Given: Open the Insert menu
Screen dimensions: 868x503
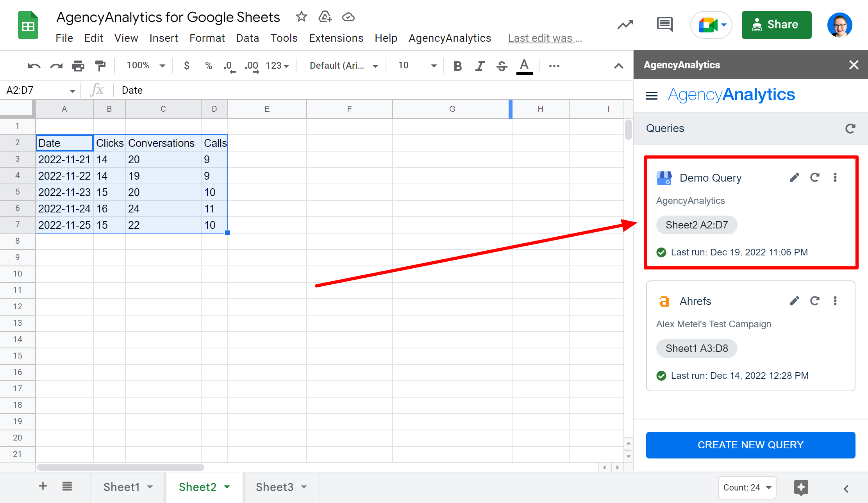Looking at the screenshot, I should pos(164,38).
